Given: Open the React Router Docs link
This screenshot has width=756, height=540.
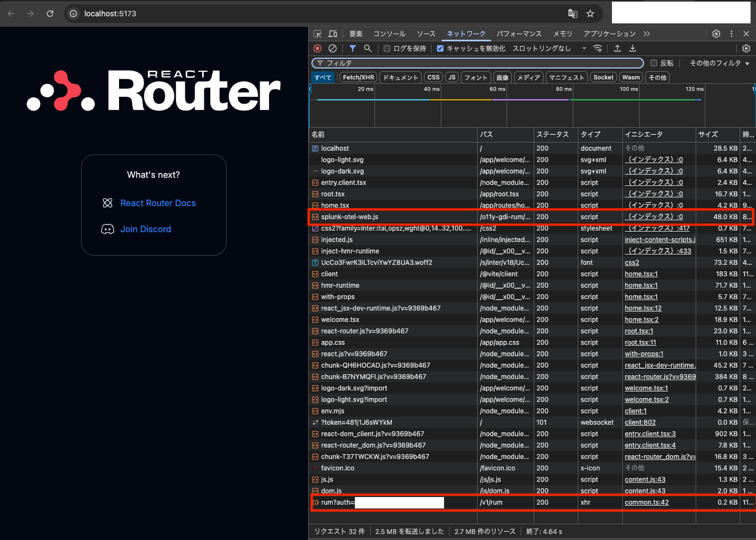Looking at the screenshot, I should 158,203.
